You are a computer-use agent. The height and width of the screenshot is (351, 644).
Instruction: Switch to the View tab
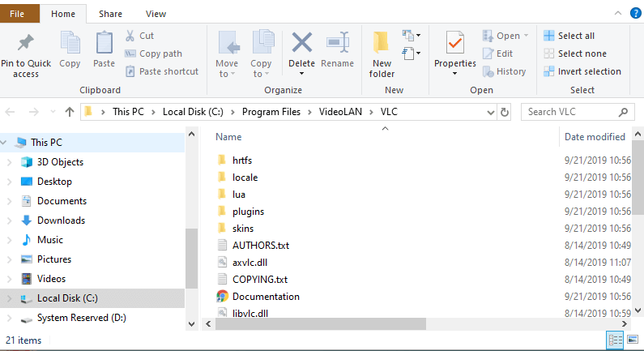156,14
